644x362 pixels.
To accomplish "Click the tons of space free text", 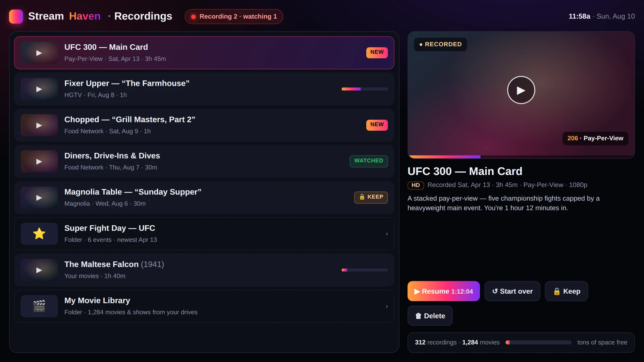I will [602, 343].
